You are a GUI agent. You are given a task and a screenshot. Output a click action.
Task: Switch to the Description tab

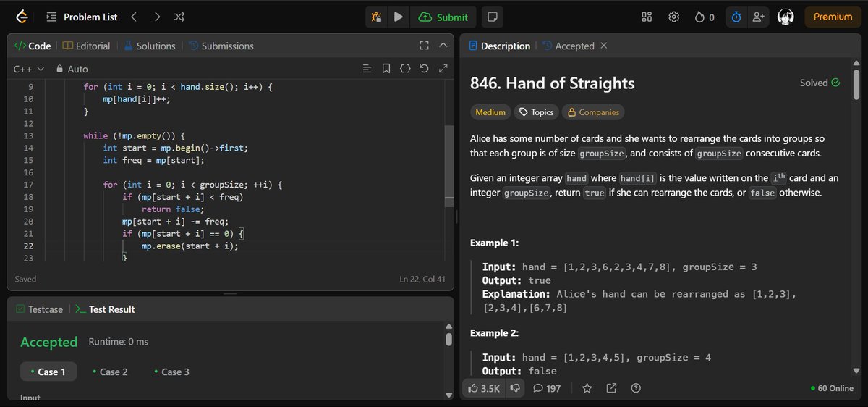[499, 46]
